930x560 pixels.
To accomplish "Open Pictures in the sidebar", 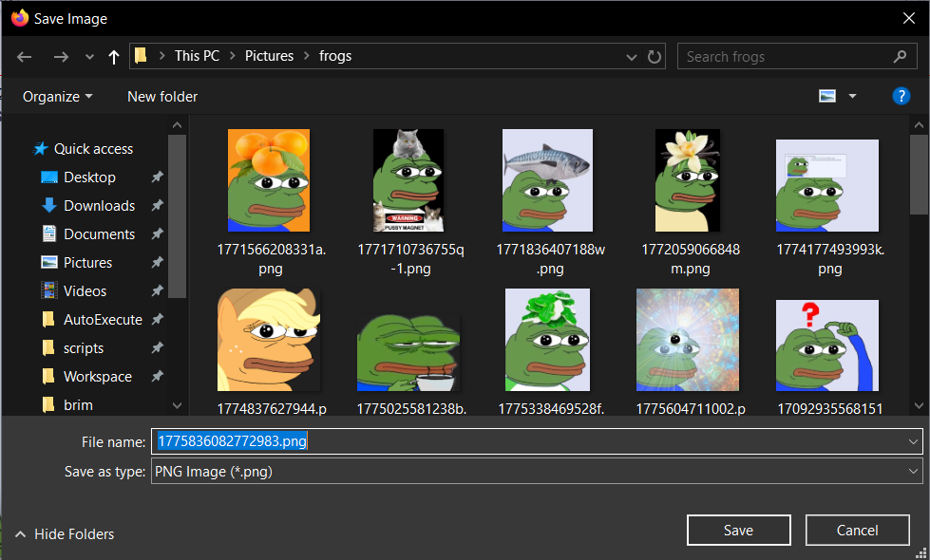I will [x=87, y=263].
